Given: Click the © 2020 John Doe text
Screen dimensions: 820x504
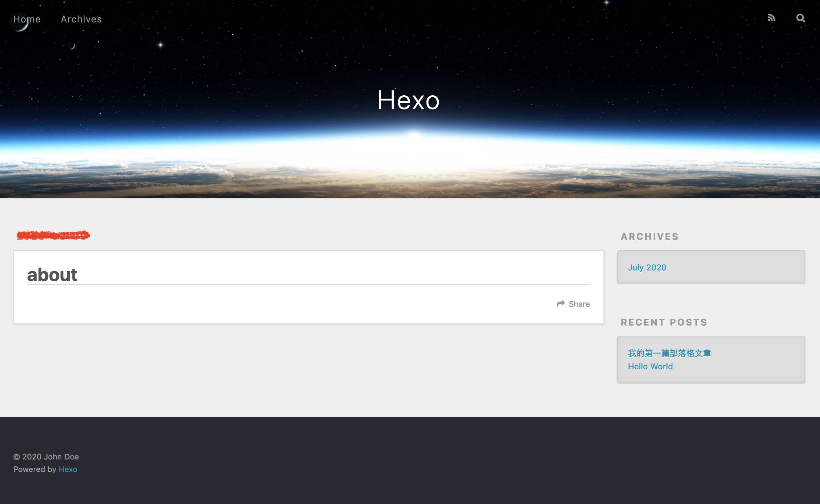Looking at the screenshot, I should pyautogui.click(x=46, y=456).
